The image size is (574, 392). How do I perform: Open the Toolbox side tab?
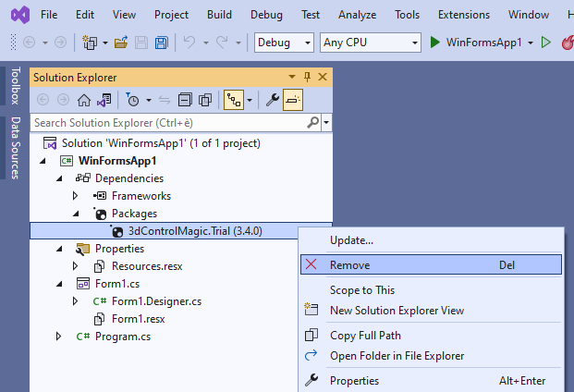point(14,86)
